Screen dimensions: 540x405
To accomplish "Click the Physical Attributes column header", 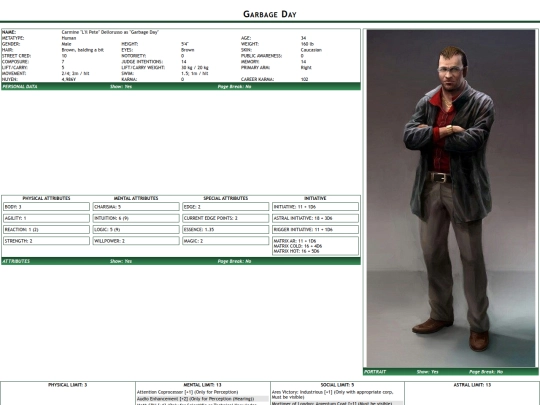I will (46, 198).
